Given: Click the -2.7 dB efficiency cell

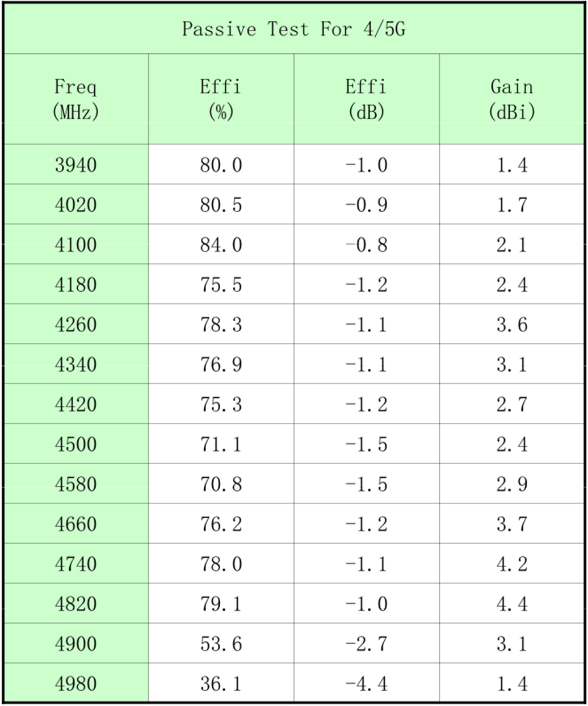Looking at the screenshot, I should (x=366, y=644).
